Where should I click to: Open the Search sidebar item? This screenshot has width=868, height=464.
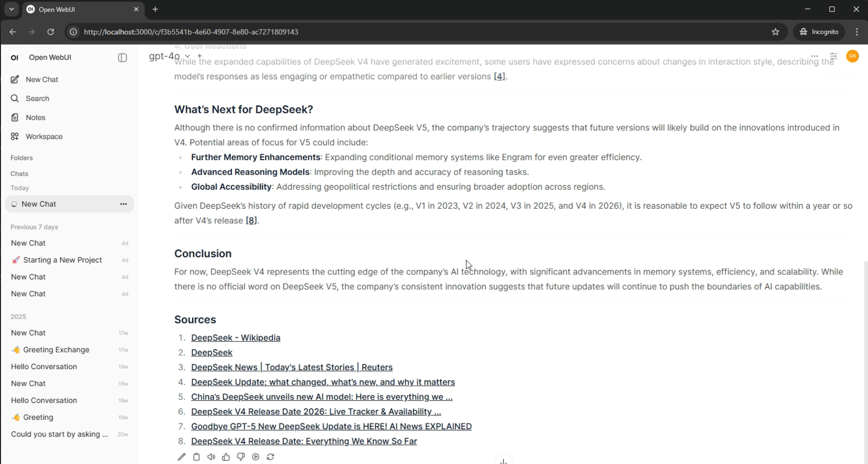[69, 98]
